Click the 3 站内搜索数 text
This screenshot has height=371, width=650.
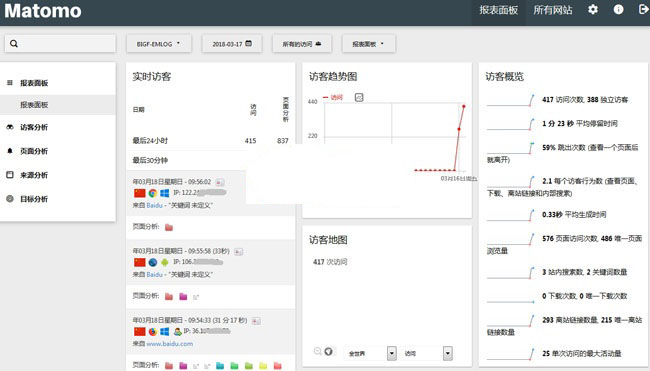[562, 272]
